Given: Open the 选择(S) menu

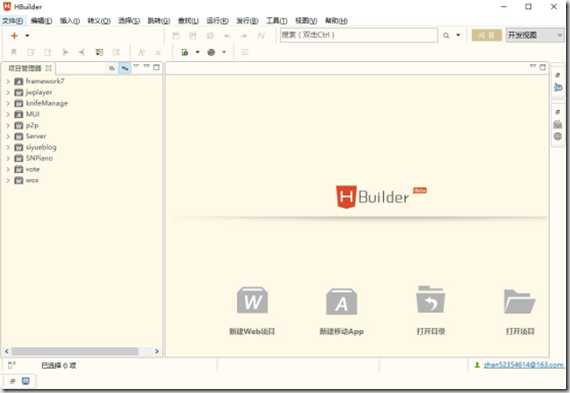Looking at the screenshot, I should (129, 21).
